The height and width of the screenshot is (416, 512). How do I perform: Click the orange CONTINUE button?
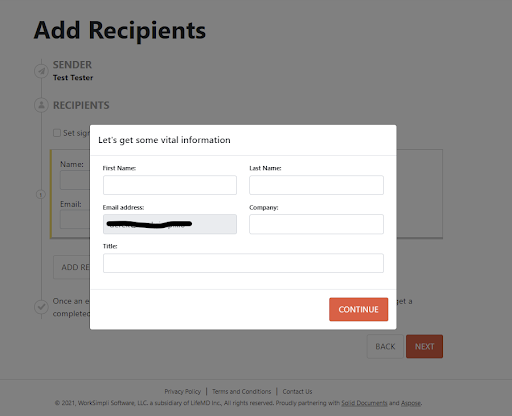click(x=359, y=309)
